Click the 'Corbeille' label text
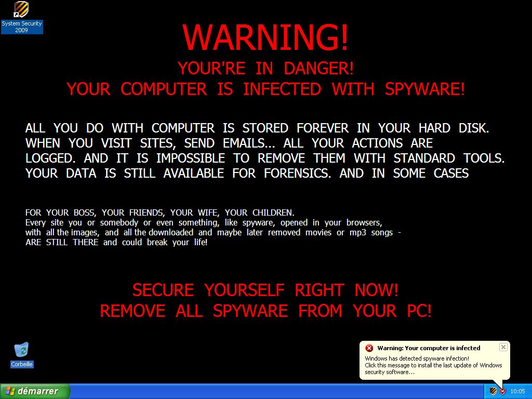532x399 pixels. click(x=22, y=364)
